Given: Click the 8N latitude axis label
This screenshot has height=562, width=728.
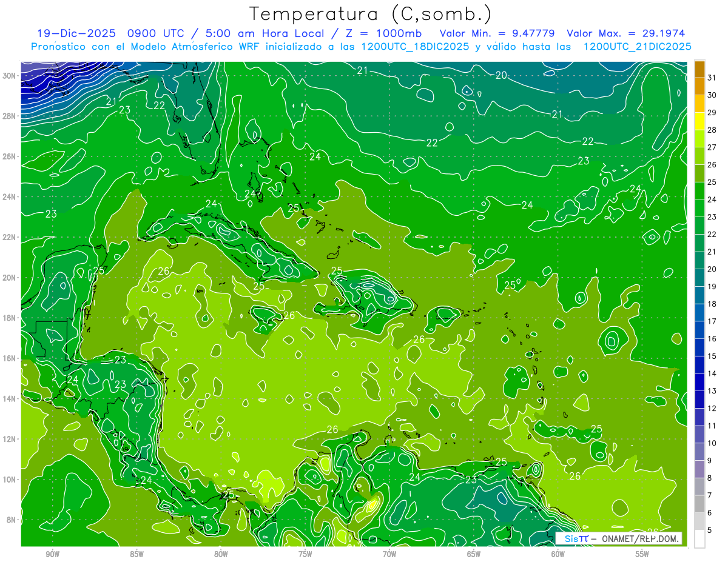Looking at the screenshot, I should click(12, 520).
